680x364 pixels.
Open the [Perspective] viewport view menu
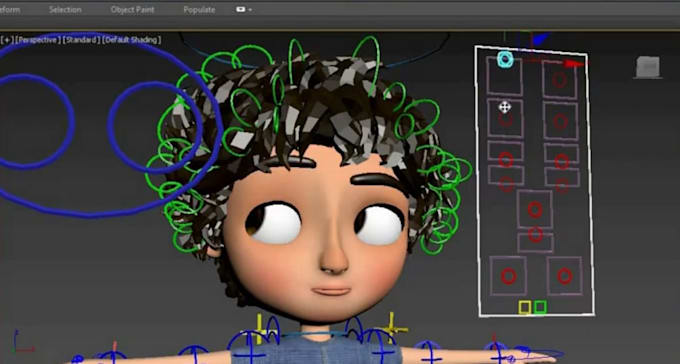pyautogui.click(x=38, y=40)
